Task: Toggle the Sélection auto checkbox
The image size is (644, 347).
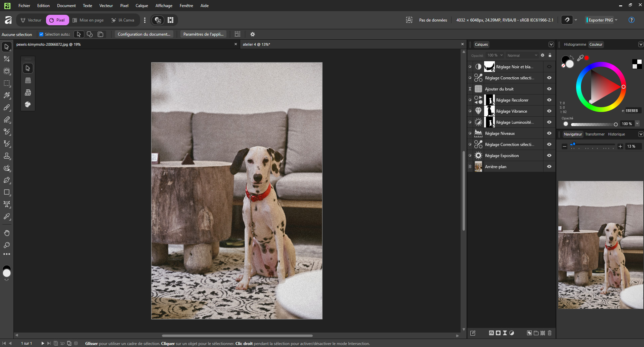Action: click(x=41, y=34)
